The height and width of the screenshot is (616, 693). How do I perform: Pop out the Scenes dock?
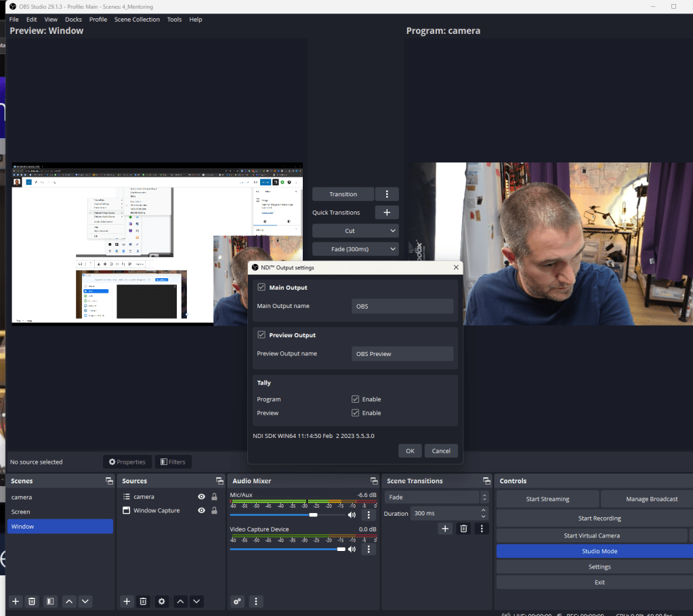pos(109,481)
